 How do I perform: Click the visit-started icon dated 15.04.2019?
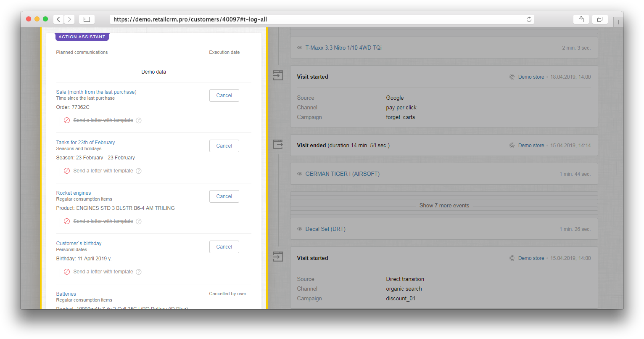[278, 257]
